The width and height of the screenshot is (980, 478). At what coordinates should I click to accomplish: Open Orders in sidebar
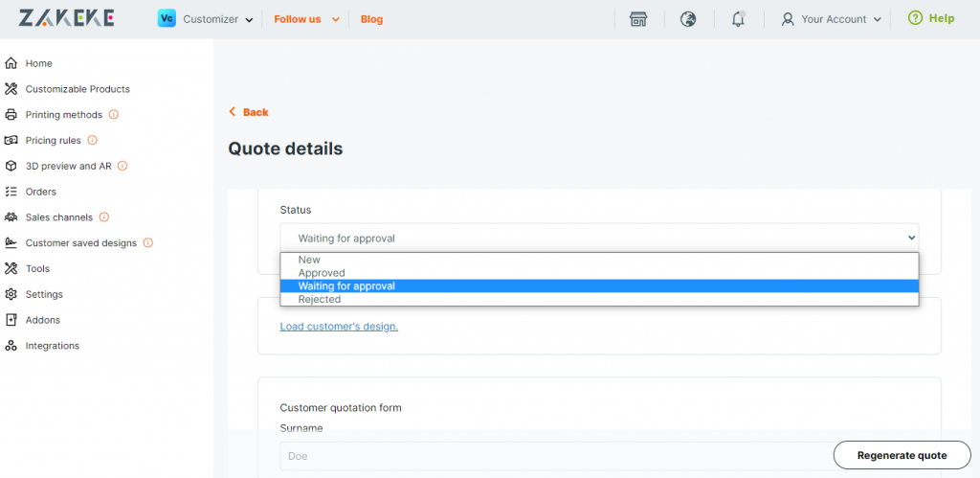pyautogui.click(x=40, y=192)
